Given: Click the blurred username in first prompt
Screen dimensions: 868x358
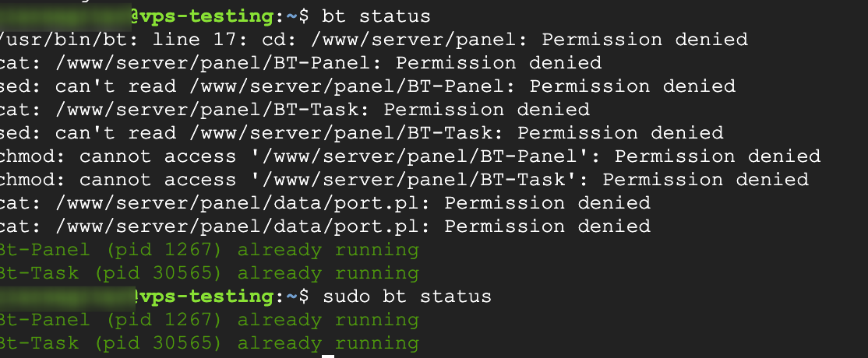Looking at the screenshot, I should coord(65,17).
